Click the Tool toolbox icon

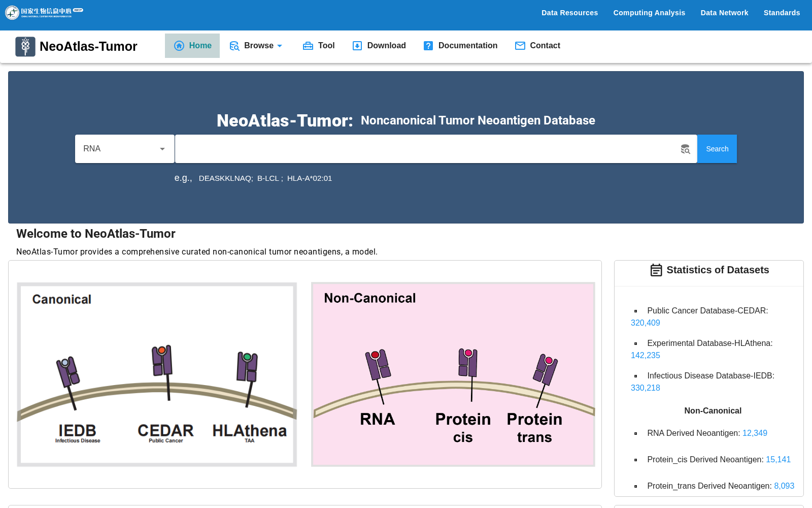(308, 46)
